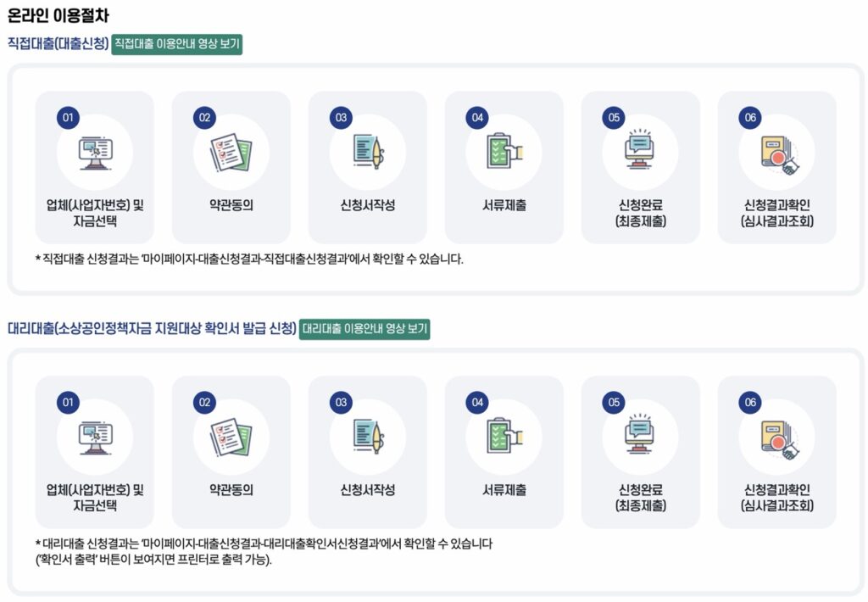868x602 pixels.
Task: Click the 대리대출(소상공인정책자금 지원대상 확인서 발급 신청) heading
Action: pyautogui.click(x=152, y=329)
